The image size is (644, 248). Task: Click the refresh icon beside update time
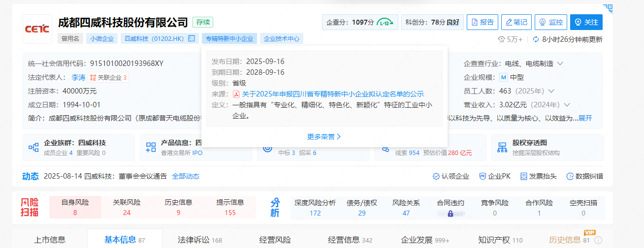click(536, 39)
